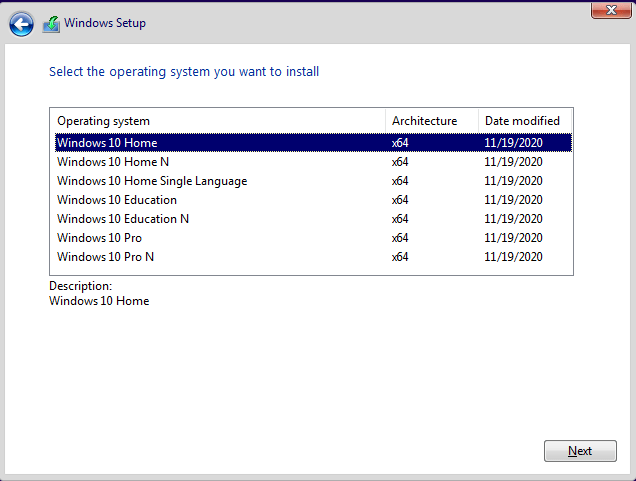Viewport: 636px width, 481px height.
Task: Click the Operating system column header
Action: 103,121
